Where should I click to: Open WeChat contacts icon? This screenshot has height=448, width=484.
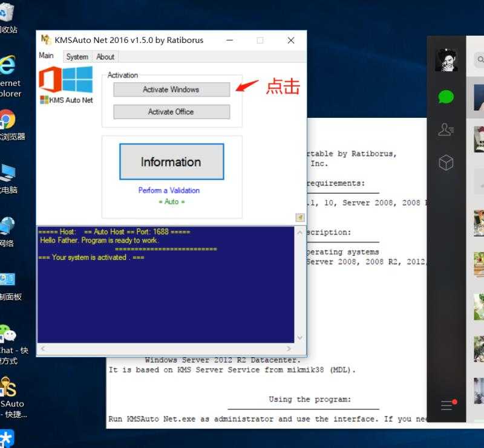pyautogui.click(x=446, y=129)
